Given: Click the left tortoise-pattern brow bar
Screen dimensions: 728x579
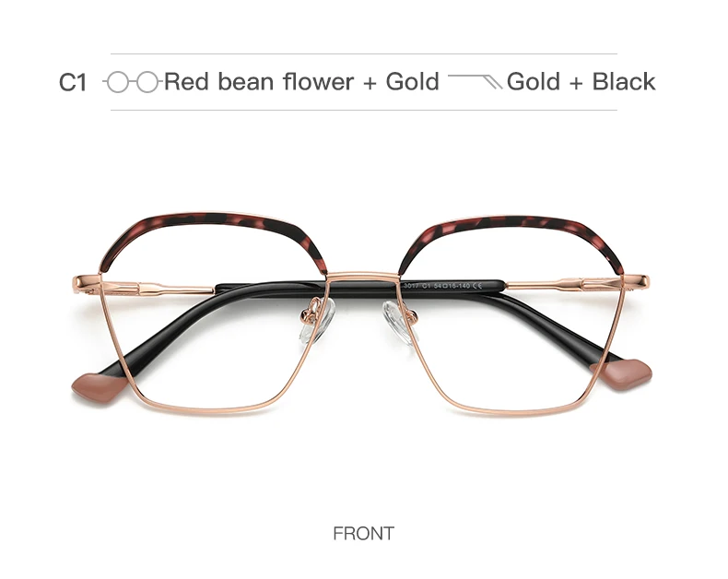Looking at the screenshot, I should (214, 236).
